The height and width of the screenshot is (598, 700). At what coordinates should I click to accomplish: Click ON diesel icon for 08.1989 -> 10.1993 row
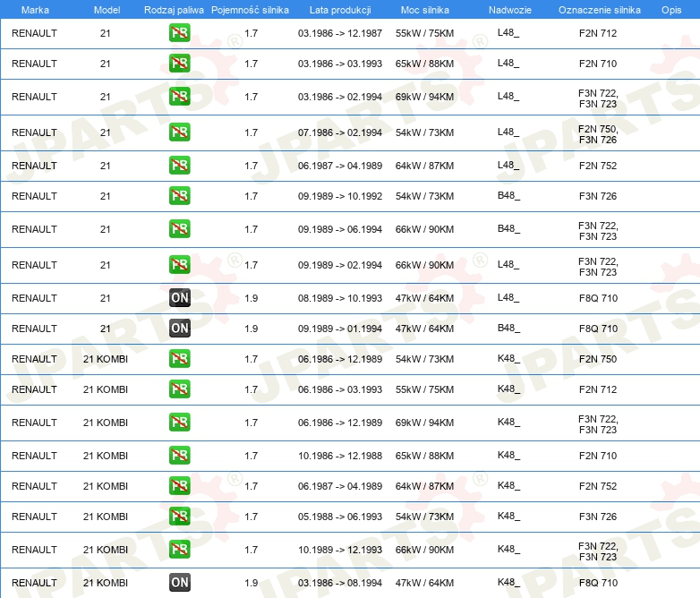point(179,298)
